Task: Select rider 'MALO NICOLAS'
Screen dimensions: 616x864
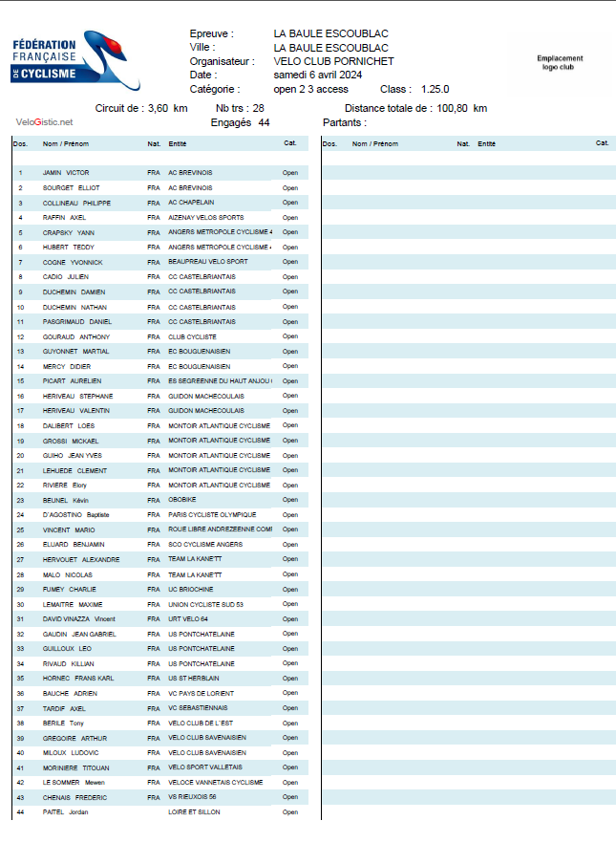Action: (x=68, y=574)
